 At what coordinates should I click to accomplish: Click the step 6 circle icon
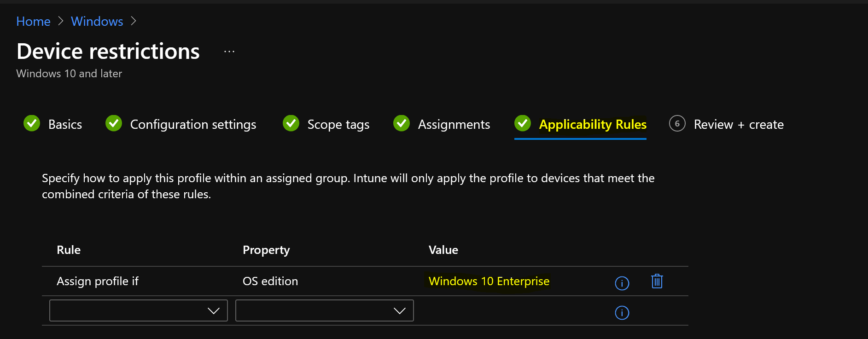coord(677,124)
